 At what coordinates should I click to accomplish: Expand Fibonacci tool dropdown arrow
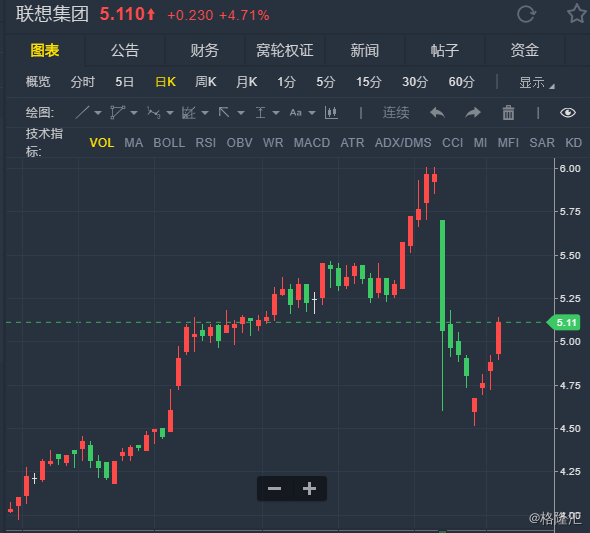[205, 113]
